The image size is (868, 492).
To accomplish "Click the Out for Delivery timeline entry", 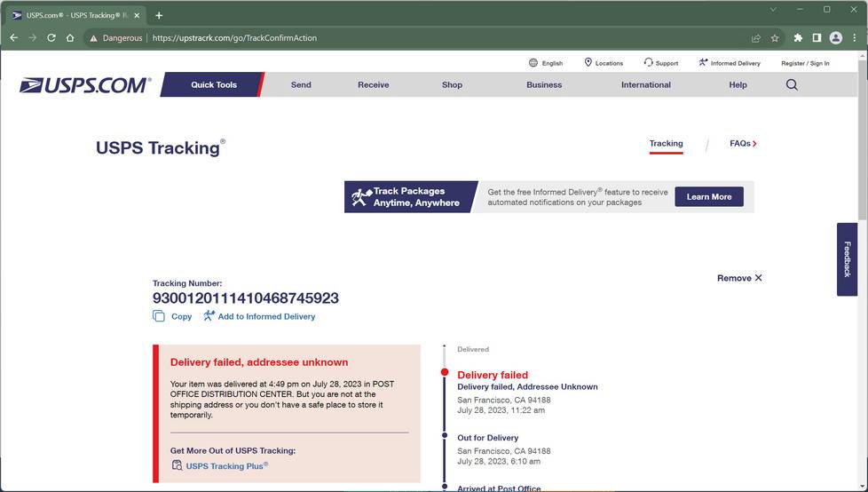I will point(488,438).
